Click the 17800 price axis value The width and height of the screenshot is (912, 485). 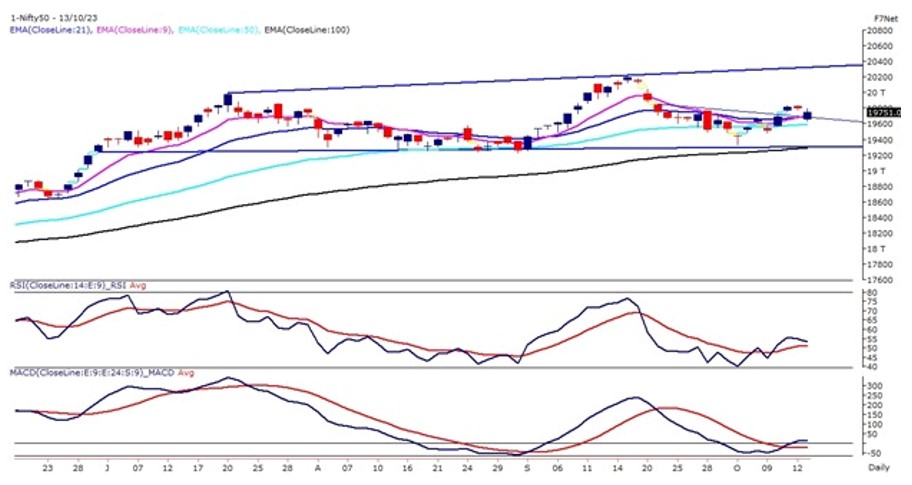[881, 265]
